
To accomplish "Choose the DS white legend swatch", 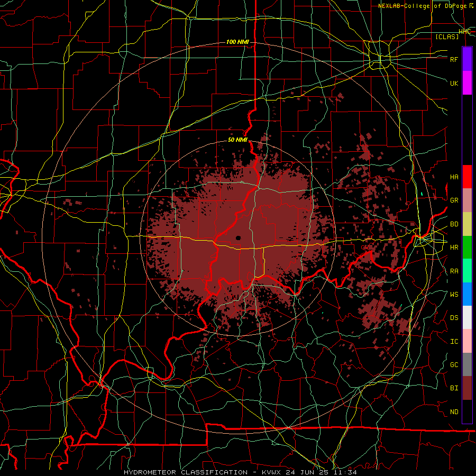I will click(467, 317).
